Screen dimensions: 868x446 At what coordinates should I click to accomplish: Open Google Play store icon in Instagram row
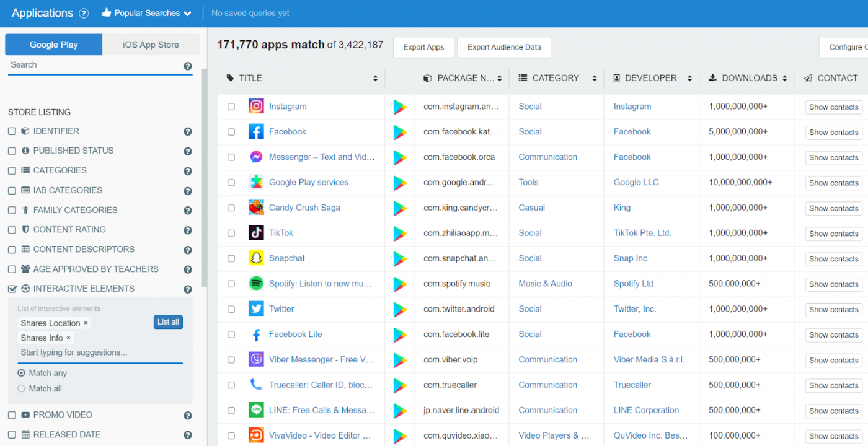coord(400,107)
